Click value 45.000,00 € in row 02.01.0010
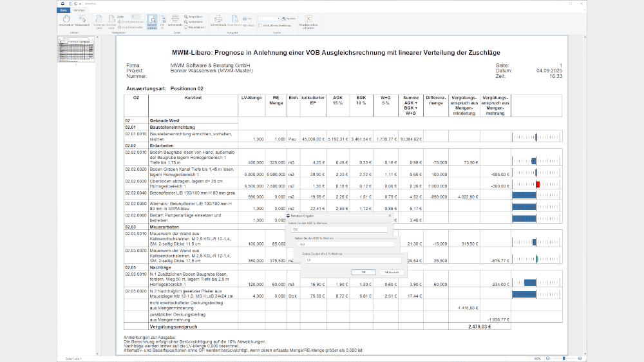 click(x=314, y=139)
